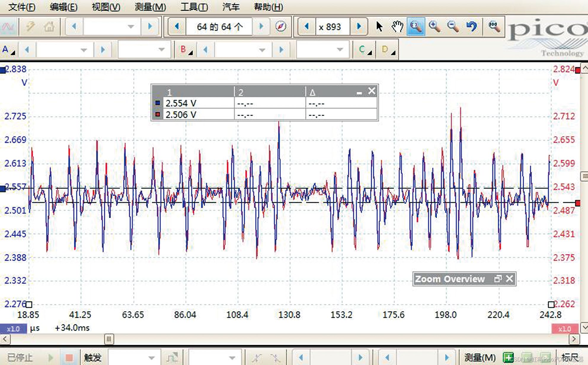Click the horizontal scrollbar thumb

pos(109,339)
